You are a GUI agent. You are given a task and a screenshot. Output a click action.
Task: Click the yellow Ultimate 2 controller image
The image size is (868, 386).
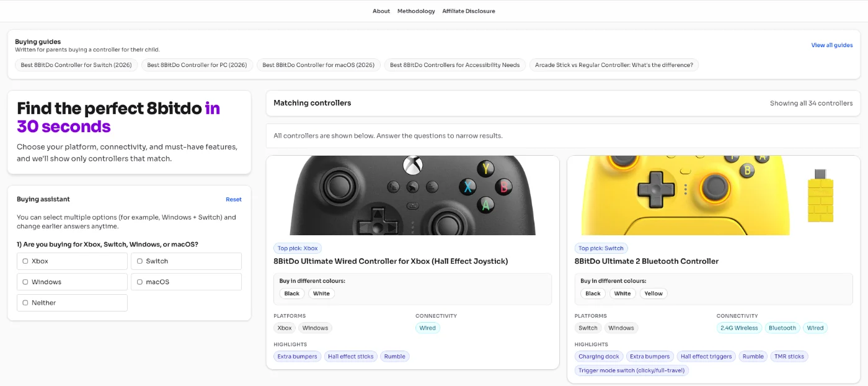(x=714, y=195)
